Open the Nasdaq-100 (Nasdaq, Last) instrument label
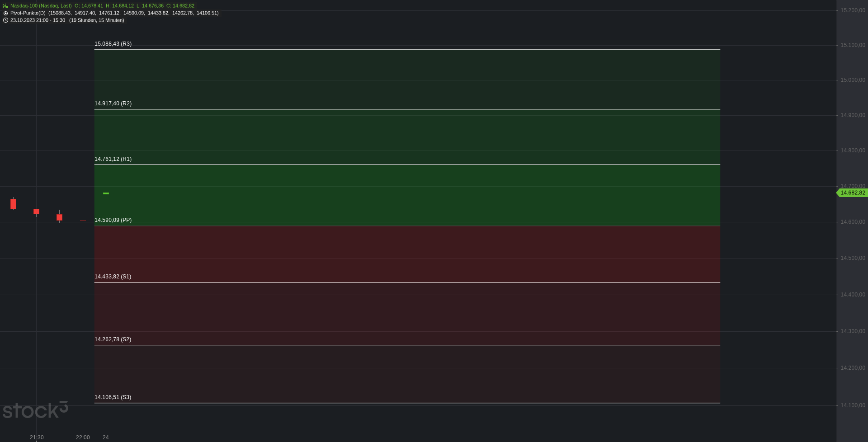 tap(41, 6)
